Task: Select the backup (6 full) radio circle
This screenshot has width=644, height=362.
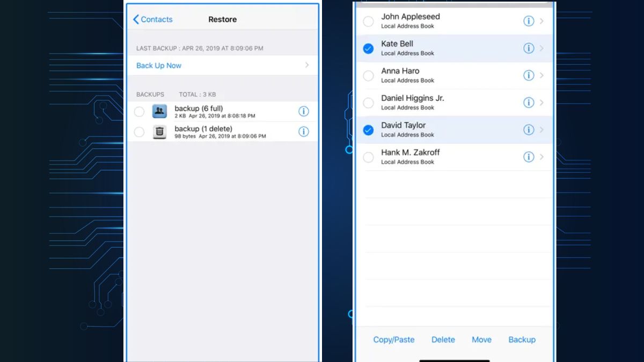Action: tap(139, 112)
